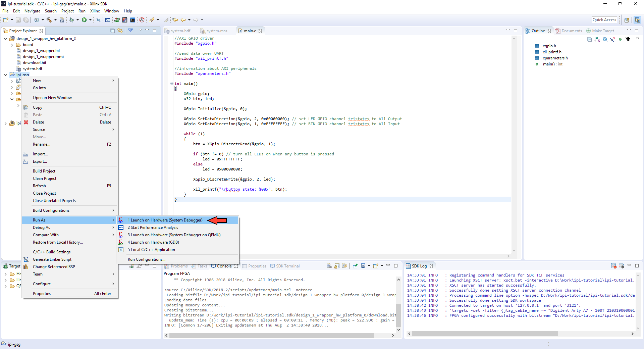Collapse the main() function fold marker
This screenshot has height=349, width=644.
pos(172,84)
